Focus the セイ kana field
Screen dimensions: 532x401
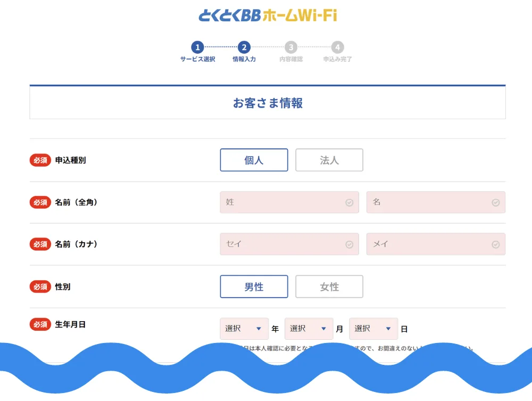pyautogui.click(x=289, y=244)
